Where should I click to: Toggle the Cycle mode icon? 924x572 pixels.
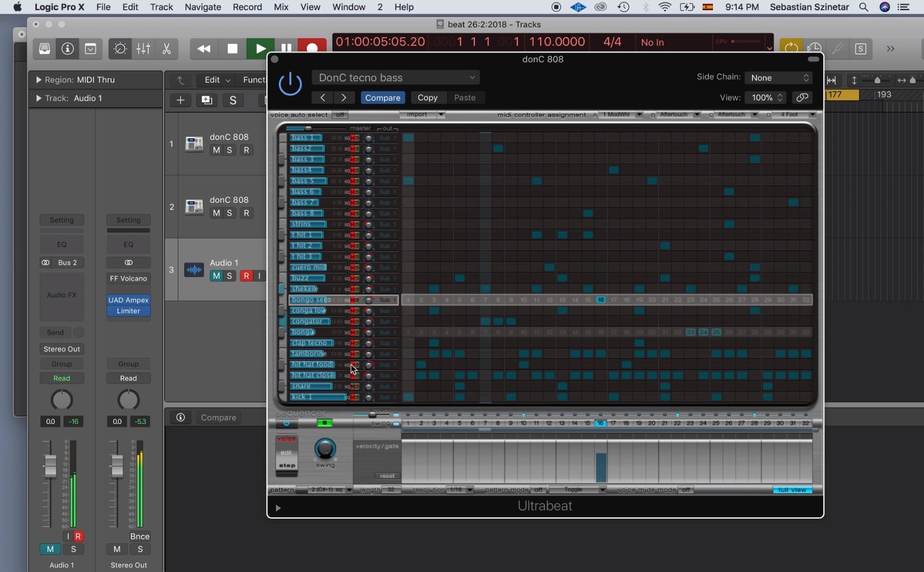pyautogui.click(x=791, y=48)
